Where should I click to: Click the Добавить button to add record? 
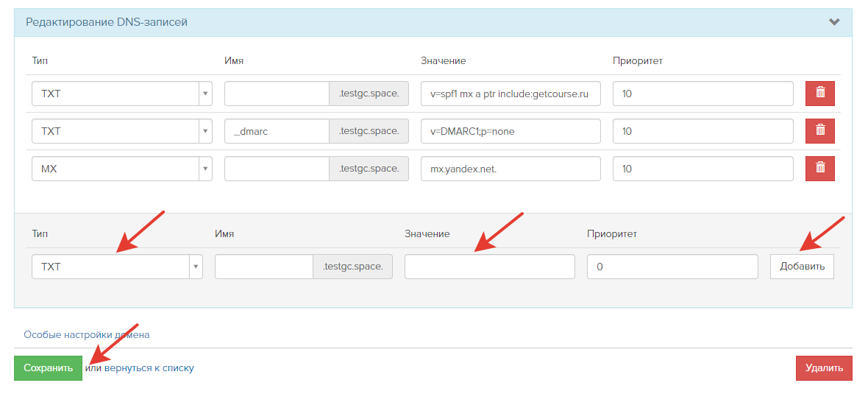pos(802,267)
